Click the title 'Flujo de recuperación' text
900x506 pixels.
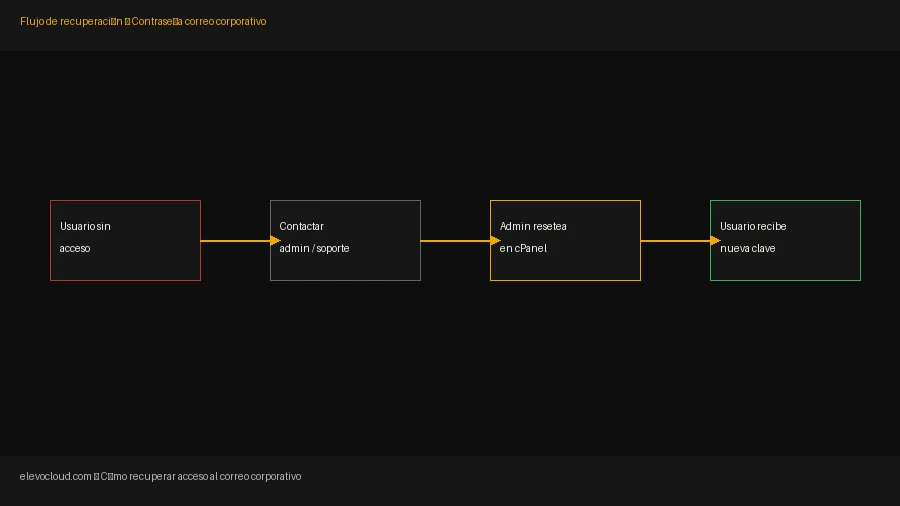[71, 21]
